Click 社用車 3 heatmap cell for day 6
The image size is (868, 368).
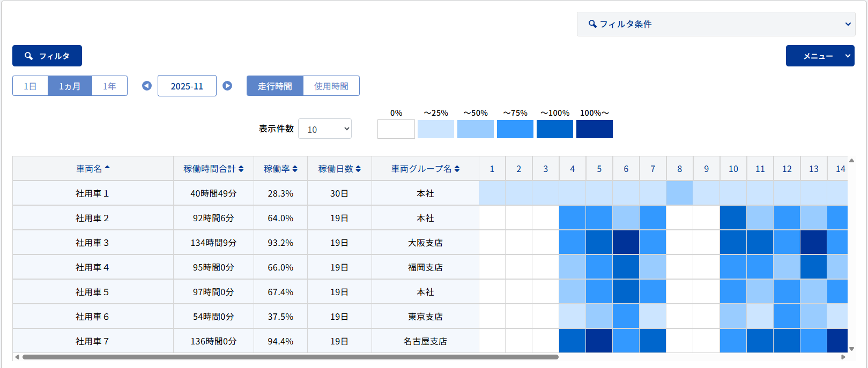click(x=626, y=243)
